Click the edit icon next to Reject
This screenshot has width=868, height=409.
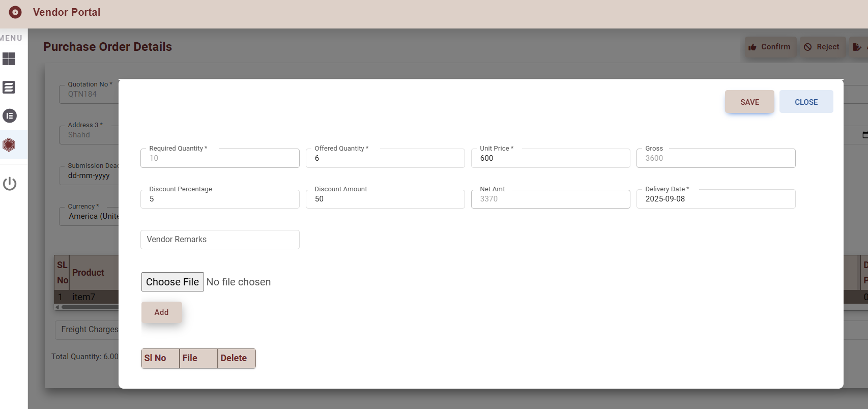(858, 47)
